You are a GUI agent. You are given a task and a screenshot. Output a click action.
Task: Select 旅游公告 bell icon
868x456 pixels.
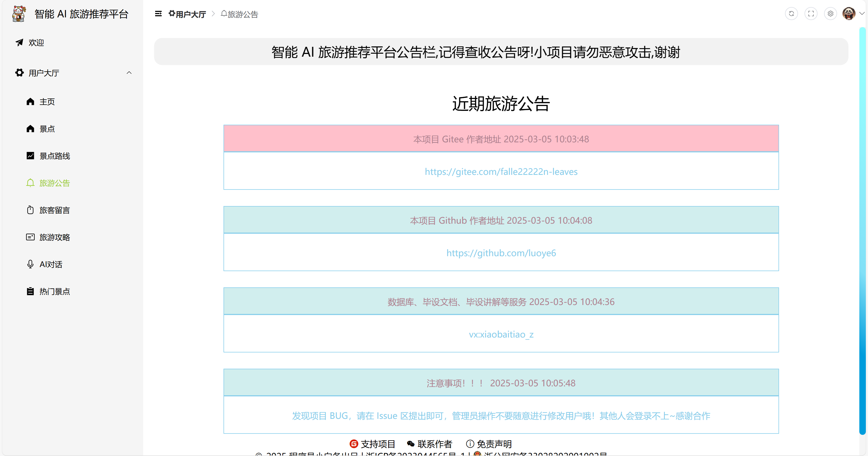click(x=30, y=183)
